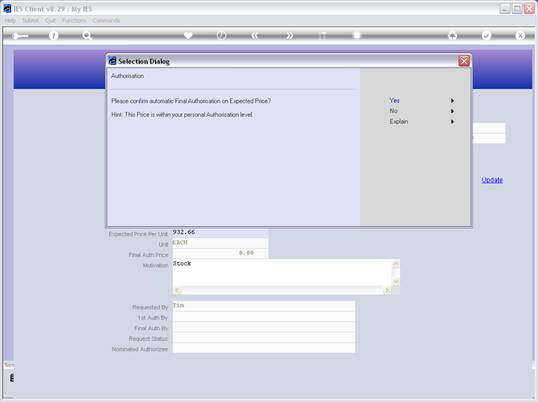Click the magnifier search toolbar icon
Screen dimensions: 538x402
click(x=87, y=35)
